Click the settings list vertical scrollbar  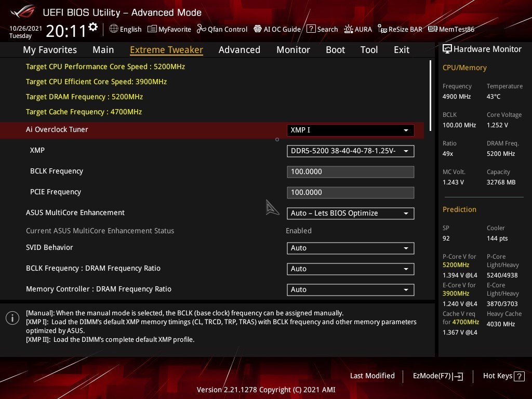[430, 96]
